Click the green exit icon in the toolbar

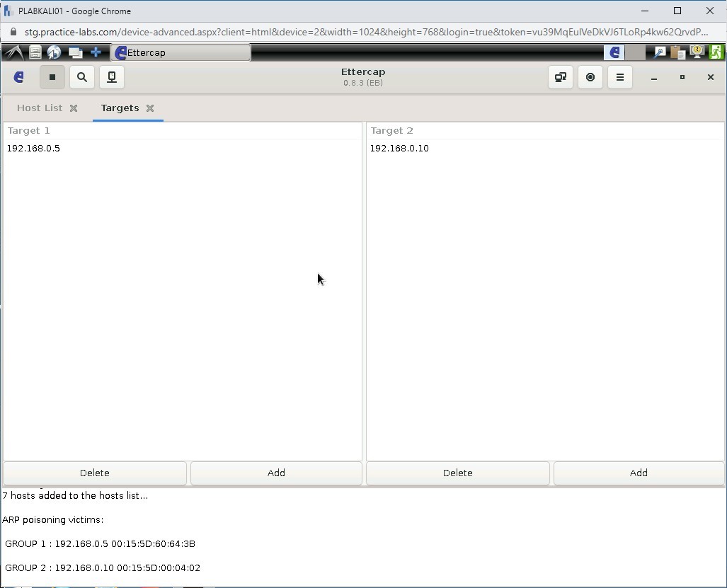(716, 52)
